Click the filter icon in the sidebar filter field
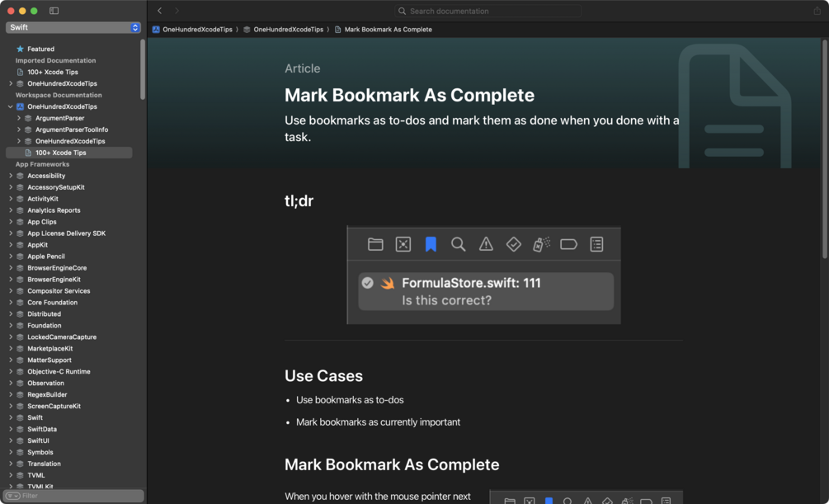829x504 pixels. coord(12,496)
